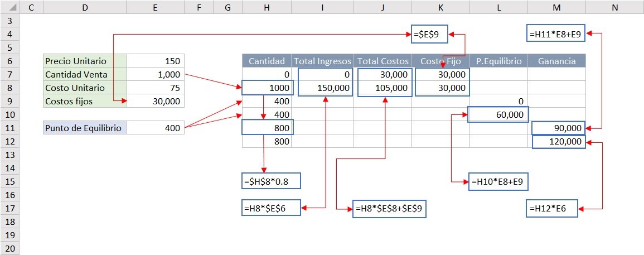
Task: Click the =H11*E8+E9 formula text box
Action: (556, 34)
